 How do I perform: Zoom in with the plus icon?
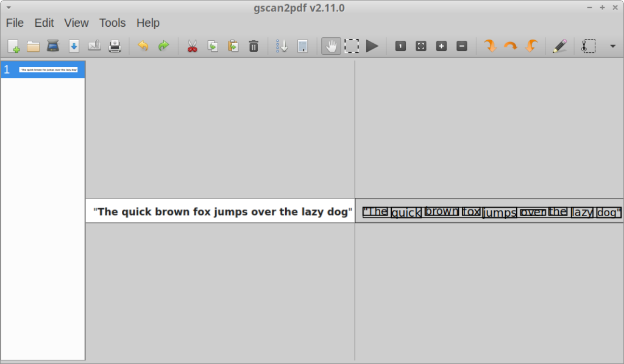point(441,46)
